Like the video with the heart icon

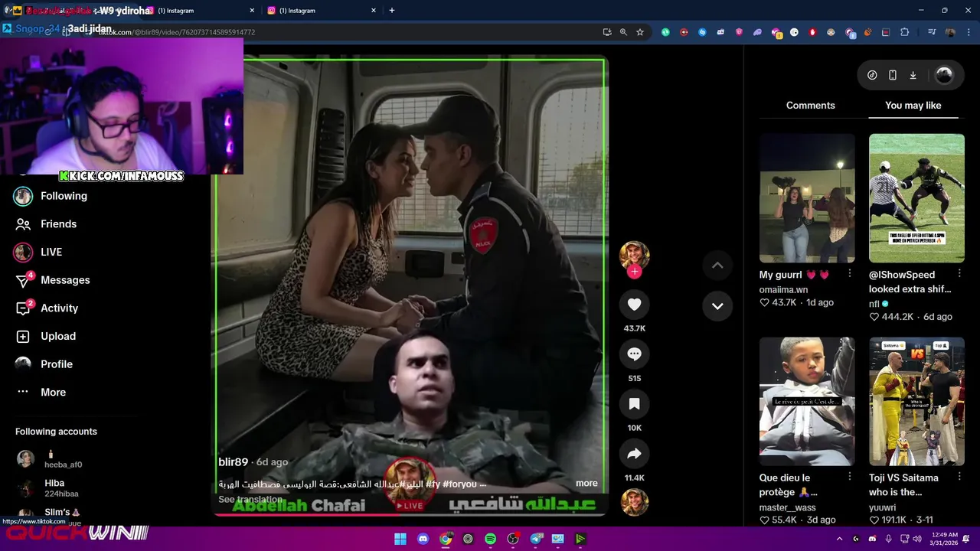[x=634, y=305]
